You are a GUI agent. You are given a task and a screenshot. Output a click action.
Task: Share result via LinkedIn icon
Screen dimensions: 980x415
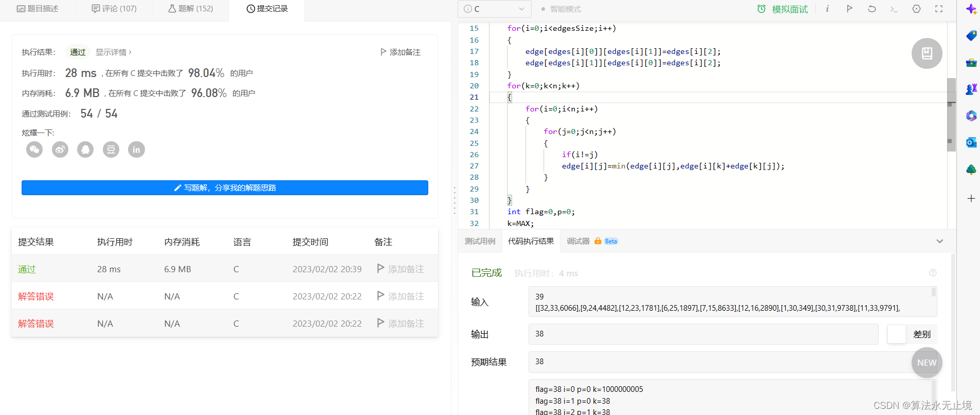click(x=136, y=149)
